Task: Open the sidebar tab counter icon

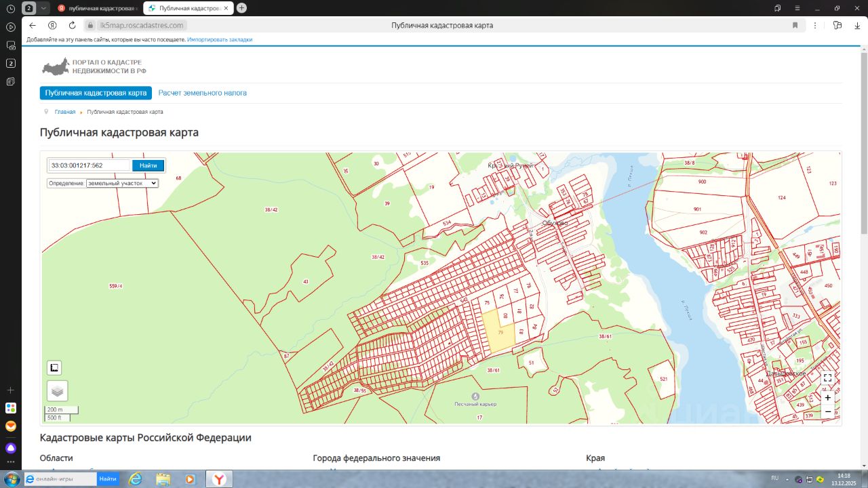Action: pos(11,63)
